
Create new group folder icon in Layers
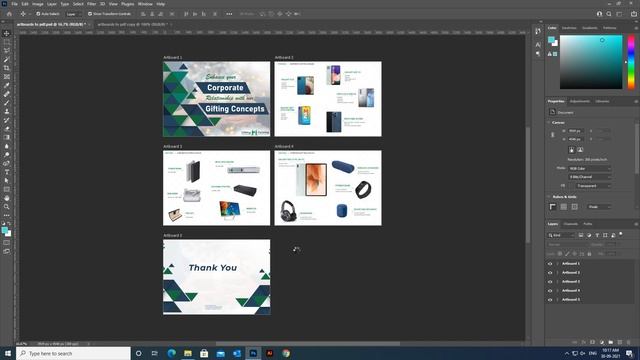[x=611, y=342]
